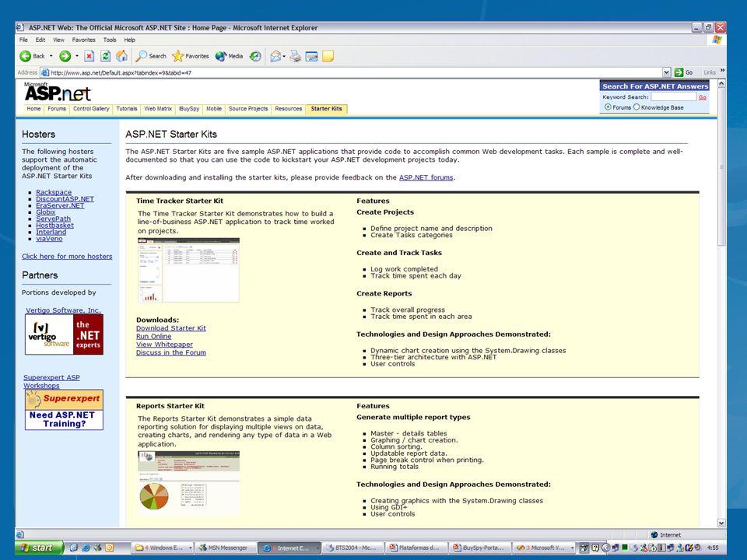Screen dimensions: 747x560
Task: Click the green Go arrow button
Action: point(679,72)
